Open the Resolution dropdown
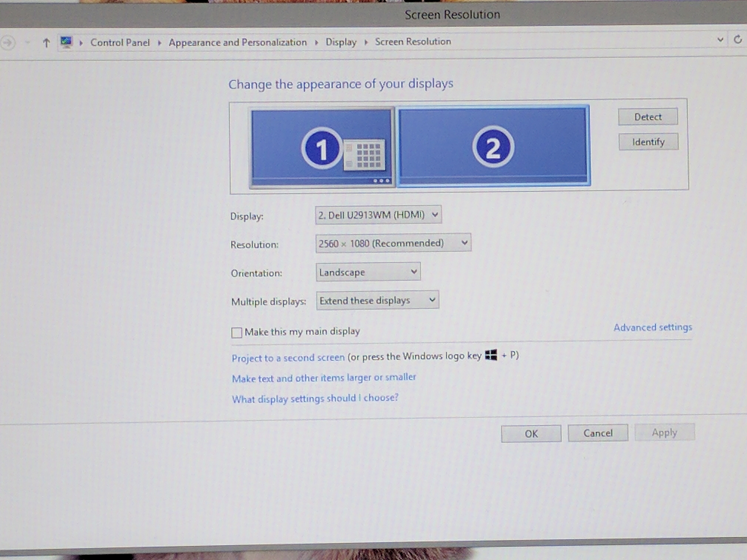The image size is (747, 560). 394,243
